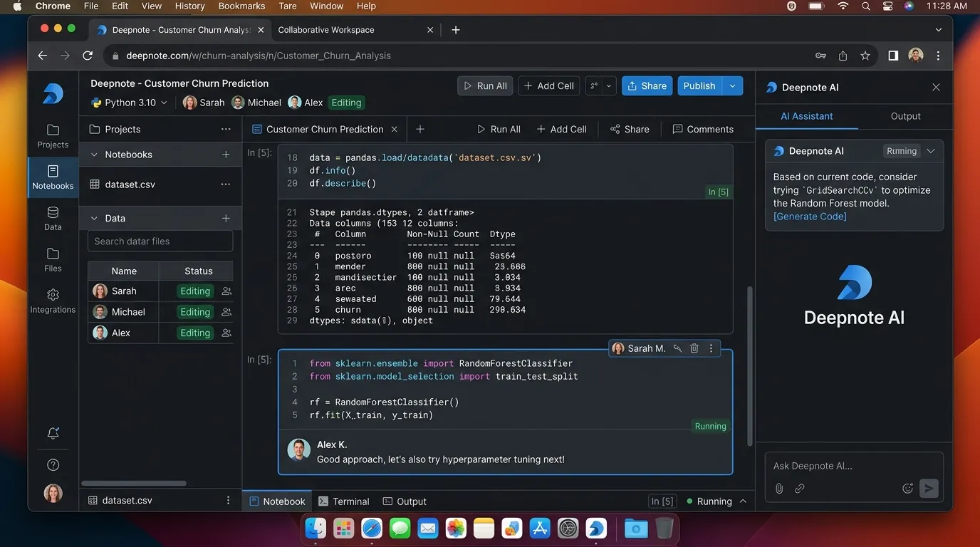The height and width of the screenshot is (547, 980).
Task: Open user avatar at sidebar bottom
Action: pyautogui.click(x=53, y=493)
